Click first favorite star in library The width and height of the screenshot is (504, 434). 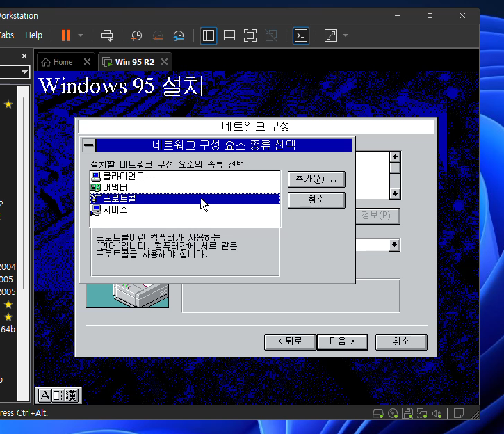[x=8, y=104]
